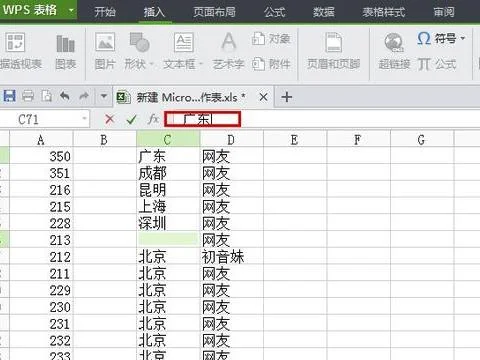Save the workbook with the floppy icon
This screenshot has width=480, height=360.
pos(10,96)
